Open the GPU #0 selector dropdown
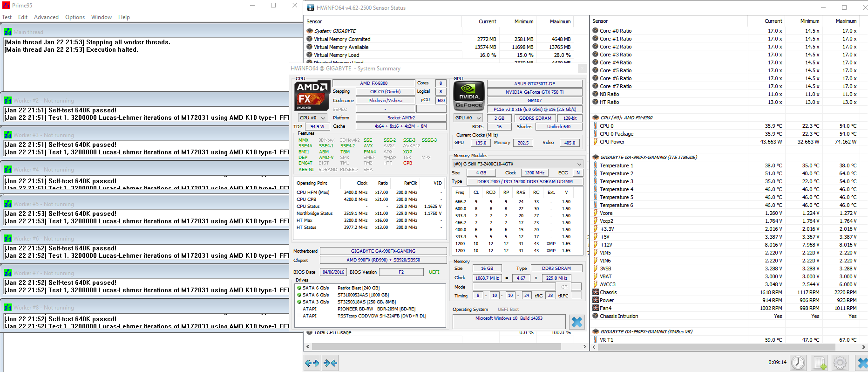Screen dimensions: 868x372 pyautogui.click(x=468, y=118)
